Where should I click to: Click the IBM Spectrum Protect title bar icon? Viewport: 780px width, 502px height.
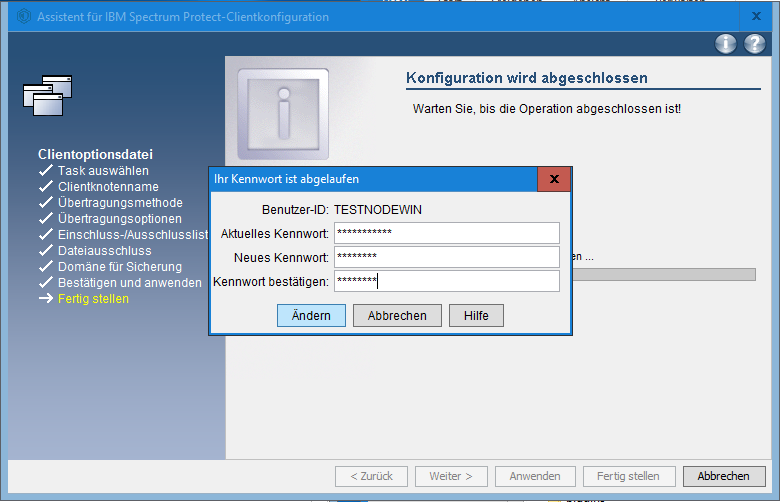24,16
